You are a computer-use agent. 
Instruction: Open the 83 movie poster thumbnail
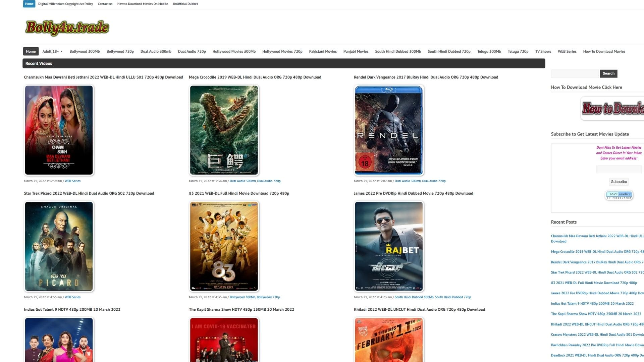pos(224,246)
